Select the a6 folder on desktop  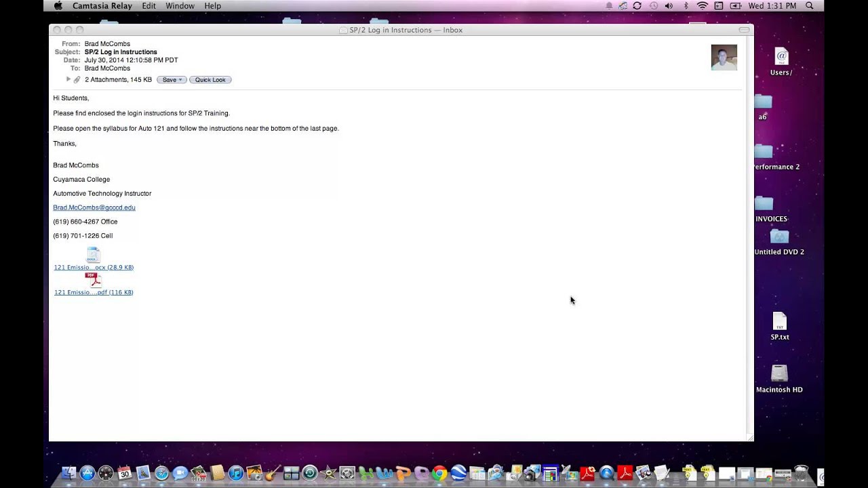tap(763, 107)
